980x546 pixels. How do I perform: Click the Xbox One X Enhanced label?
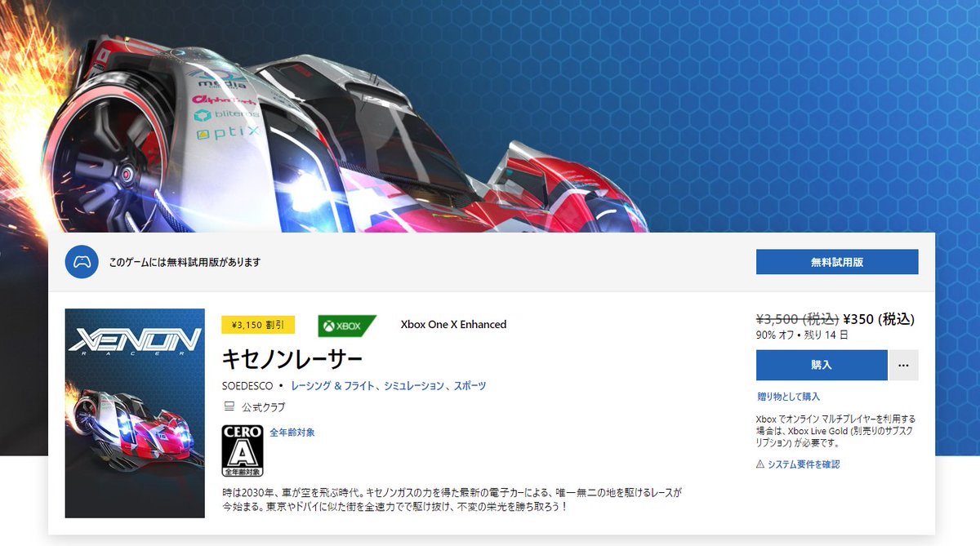[x=453, y=325]
